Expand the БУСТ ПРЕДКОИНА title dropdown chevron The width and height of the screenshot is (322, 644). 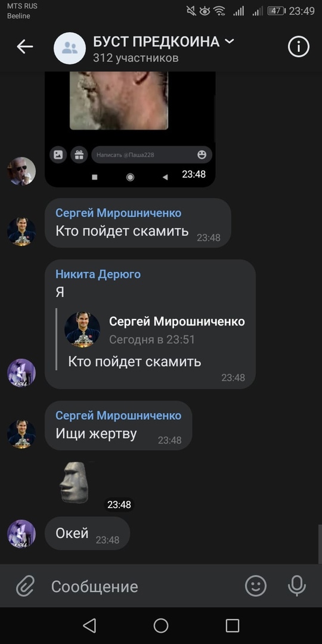[229, 41]
